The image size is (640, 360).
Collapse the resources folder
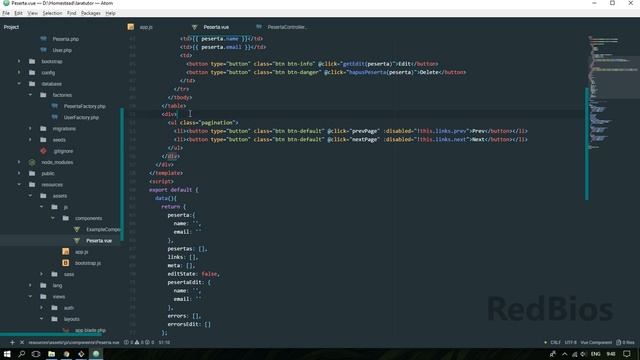[x=19, y=184]
